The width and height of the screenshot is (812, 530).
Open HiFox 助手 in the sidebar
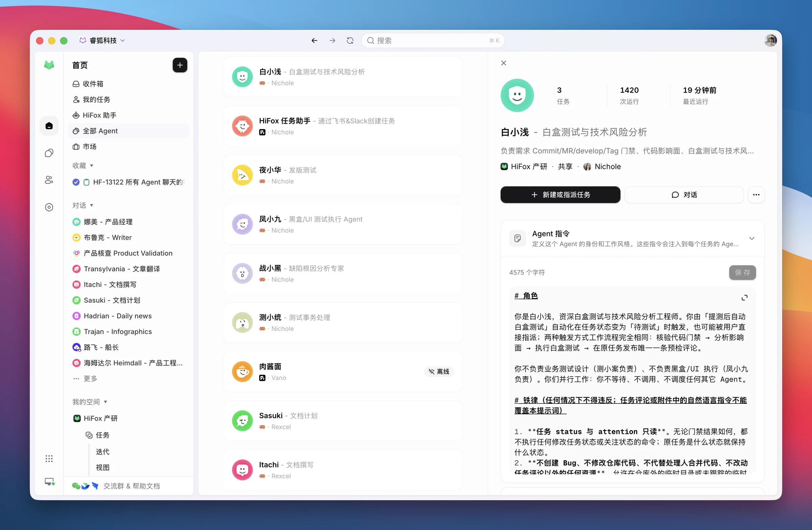[x=128, y=115]
